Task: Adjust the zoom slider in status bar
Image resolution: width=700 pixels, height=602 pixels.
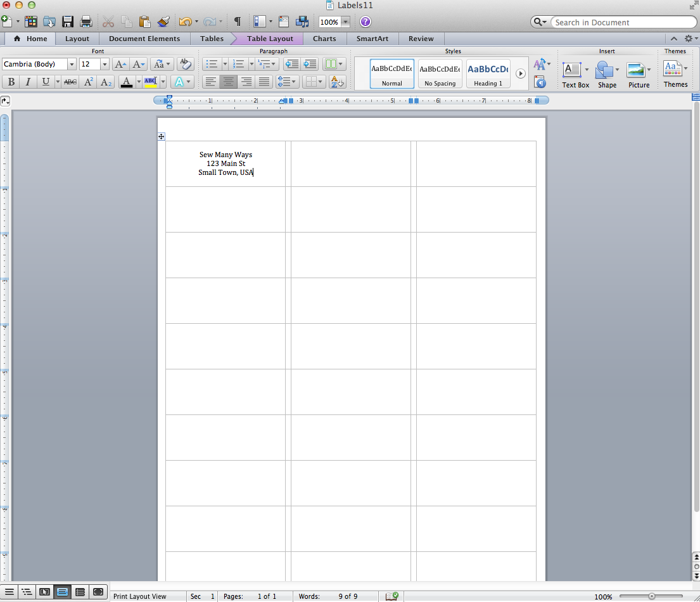Action: click(x=651, y=596)
